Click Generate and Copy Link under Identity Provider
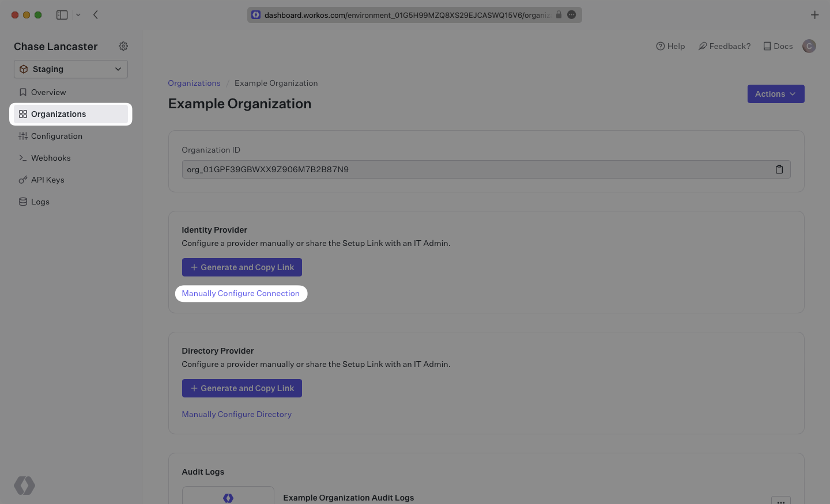The image size is (830, 504). pos(242,267)
